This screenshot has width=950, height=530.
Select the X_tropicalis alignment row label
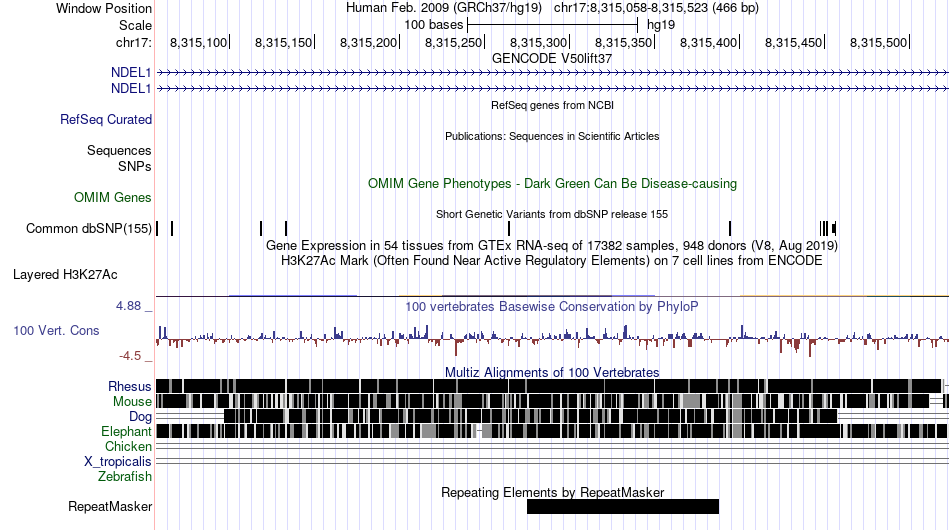tap(118, 462)
